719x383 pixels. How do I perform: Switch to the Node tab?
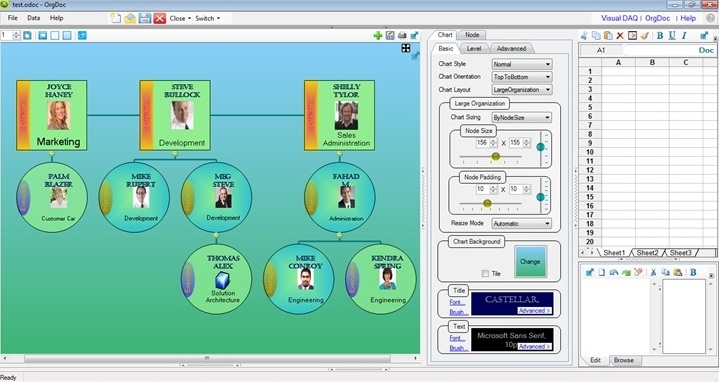[x=472, y=35]
